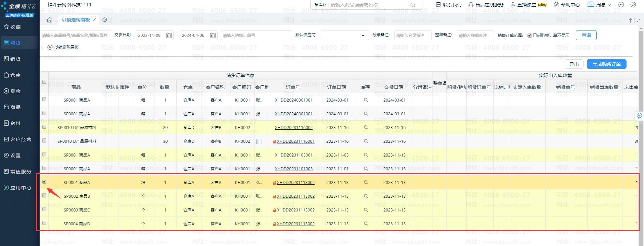Open order link XHDD20231103001

click(293, 155)
